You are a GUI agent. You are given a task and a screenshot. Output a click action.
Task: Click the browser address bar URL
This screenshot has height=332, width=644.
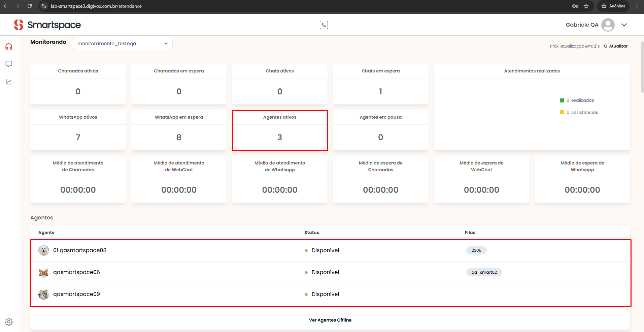[96, 6]
